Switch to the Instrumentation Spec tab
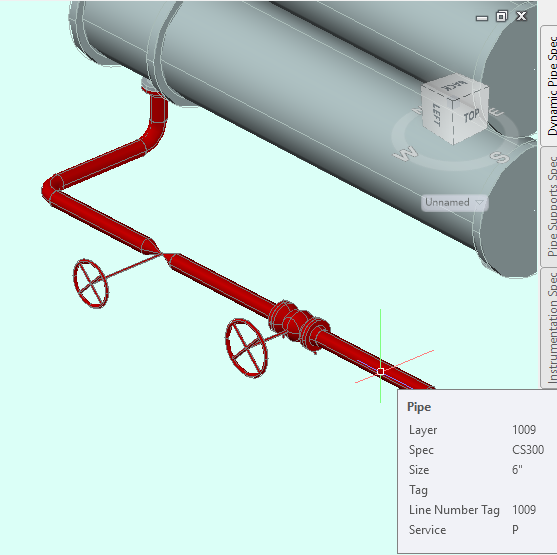 [550, 328]
